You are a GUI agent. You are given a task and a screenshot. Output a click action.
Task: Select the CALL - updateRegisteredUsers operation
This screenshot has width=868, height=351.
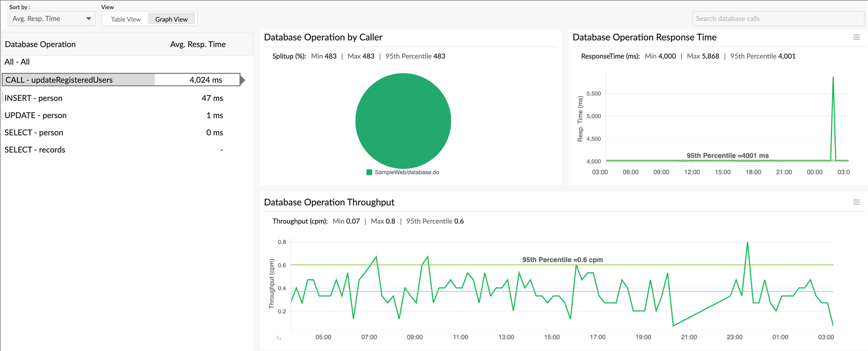click(x=59, y=80)
